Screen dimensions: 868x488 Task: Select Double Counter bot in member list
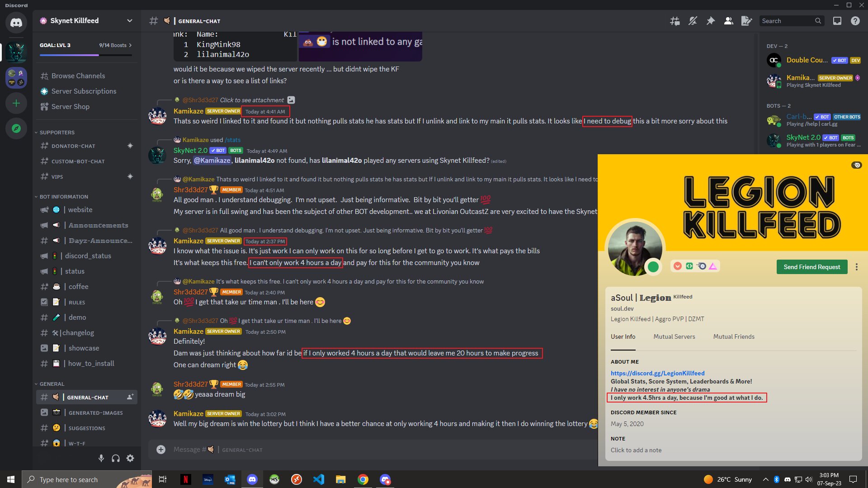(813, 60)
